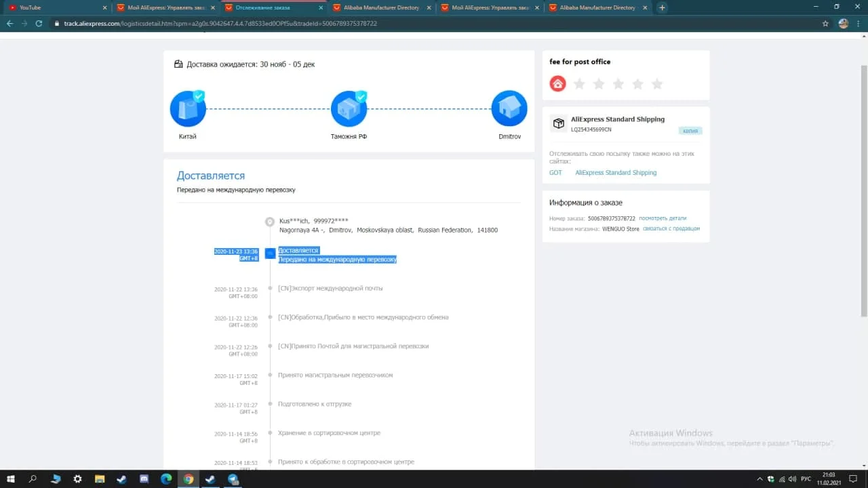Screen dimensions: 868x488
Task: Click the [CN]Экспорт международной почты event
Action: (x=330, y=288)
